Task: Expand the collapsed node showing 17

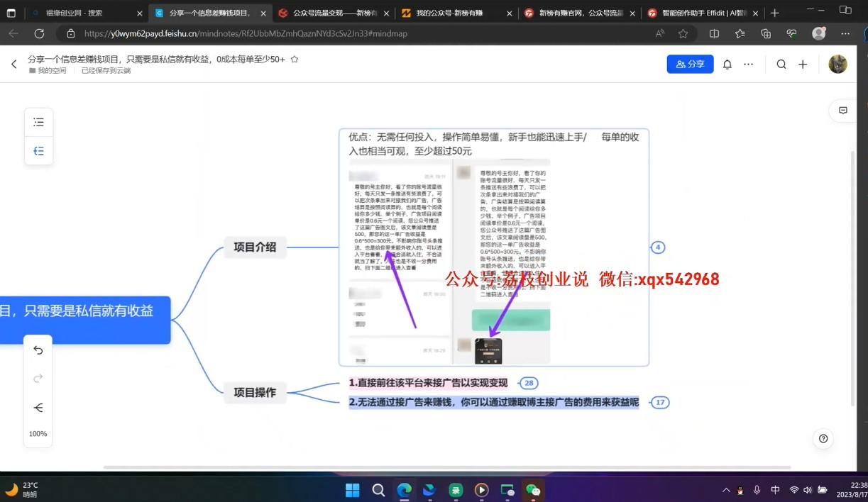Action: point(660,403)
